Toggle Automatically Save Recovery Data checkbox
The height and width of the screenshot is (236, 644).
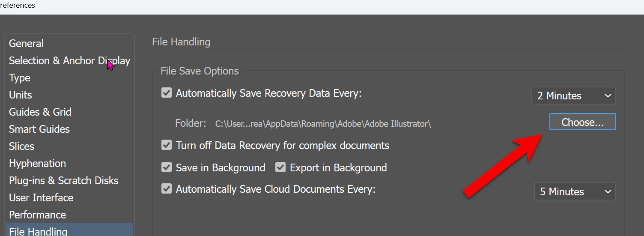point(167,93)
